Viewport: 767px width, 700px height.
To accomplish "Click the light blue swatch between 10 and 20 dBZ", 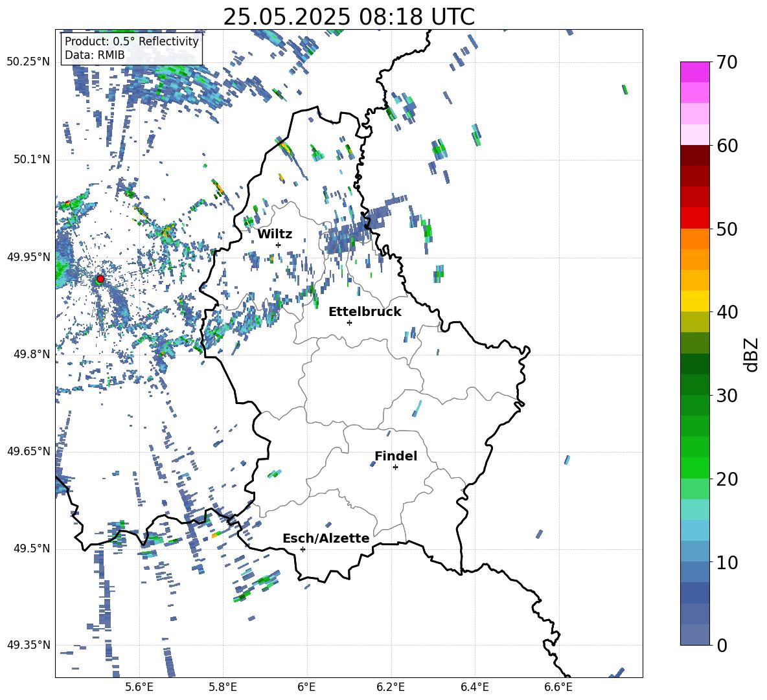I will pyautogui.click(x=694, y=530).
